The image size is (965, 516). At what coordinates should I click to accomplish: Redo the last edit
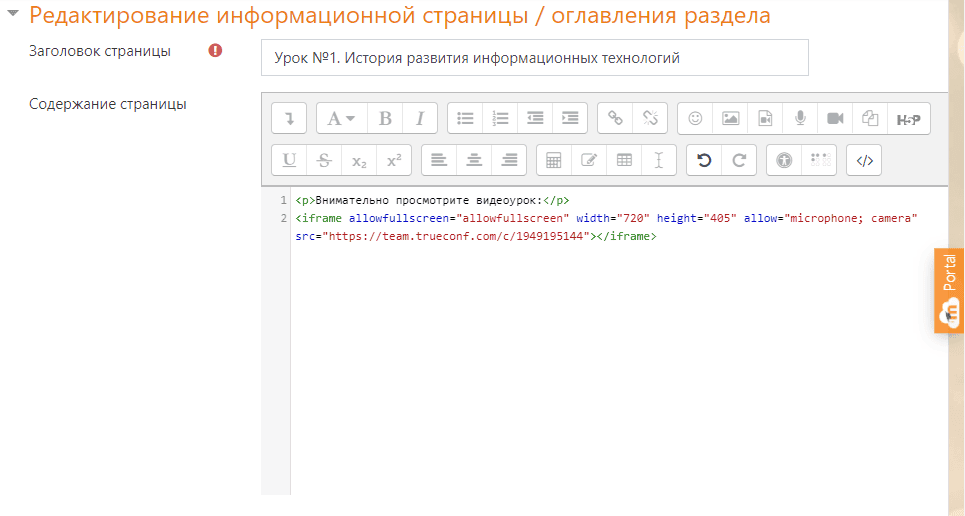[739, 161]
